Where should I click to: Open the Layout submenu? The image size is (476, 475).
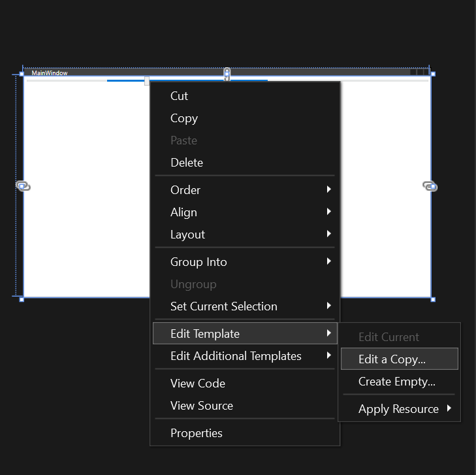pos(245,234)
